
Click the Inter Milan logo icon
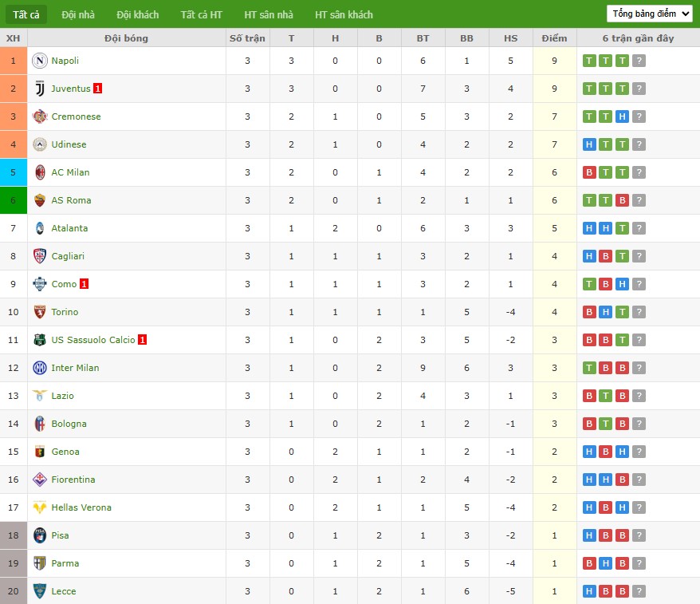(40, 368)
